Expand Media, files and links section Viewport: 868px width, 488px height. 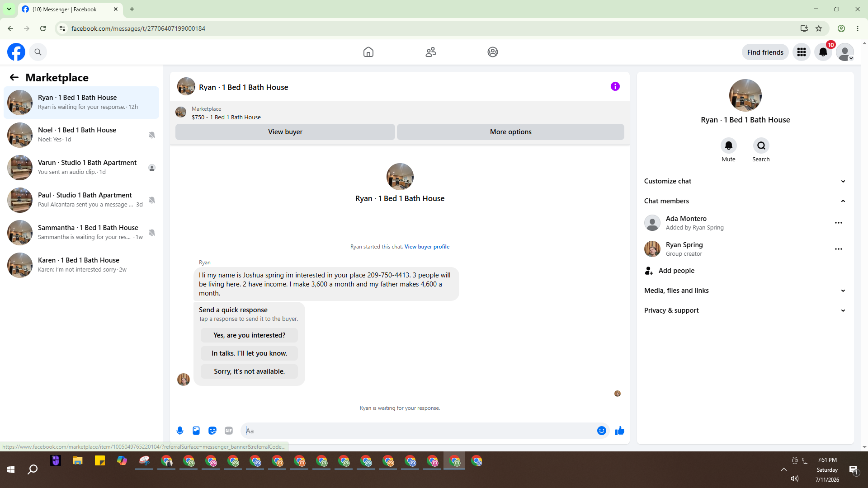(x=745, y=291)
